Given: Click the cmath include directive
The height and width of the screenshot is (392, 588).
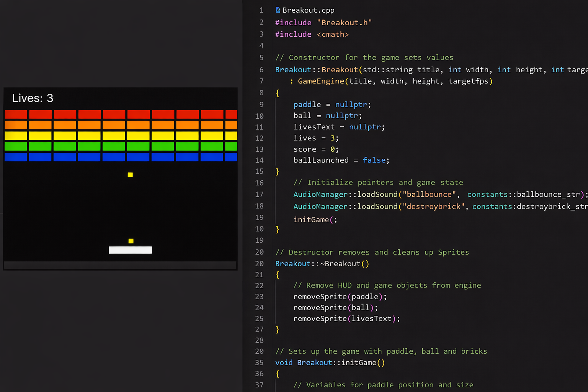Looking at the screenshot, I should (312, 34).
